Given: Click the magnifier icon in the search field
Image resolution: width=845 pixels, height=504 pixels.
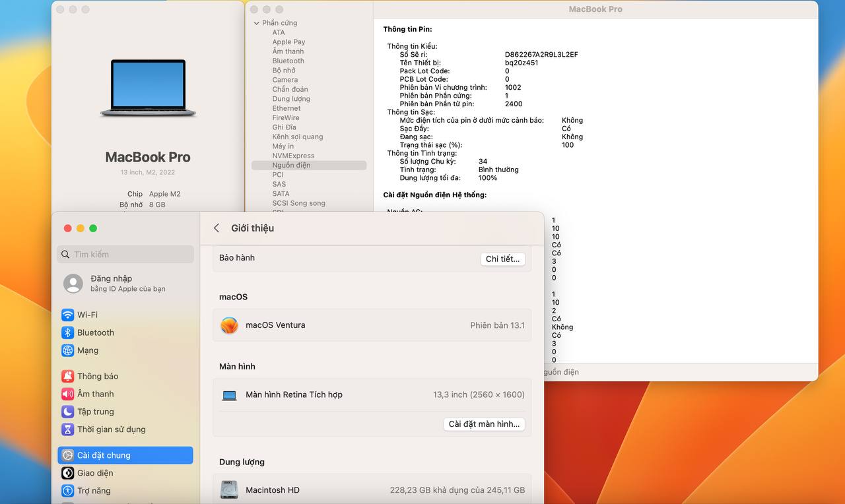Looking at the screenshot, I should 65,255.
